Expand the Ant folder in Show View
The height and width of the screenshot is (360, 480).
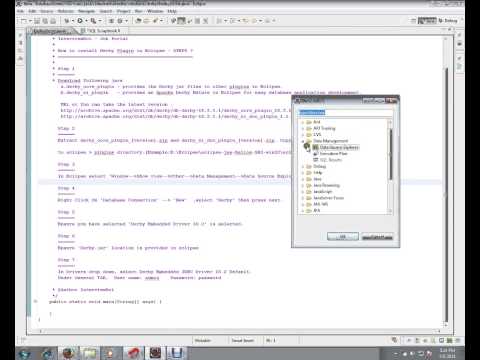[x=303, y=122]
